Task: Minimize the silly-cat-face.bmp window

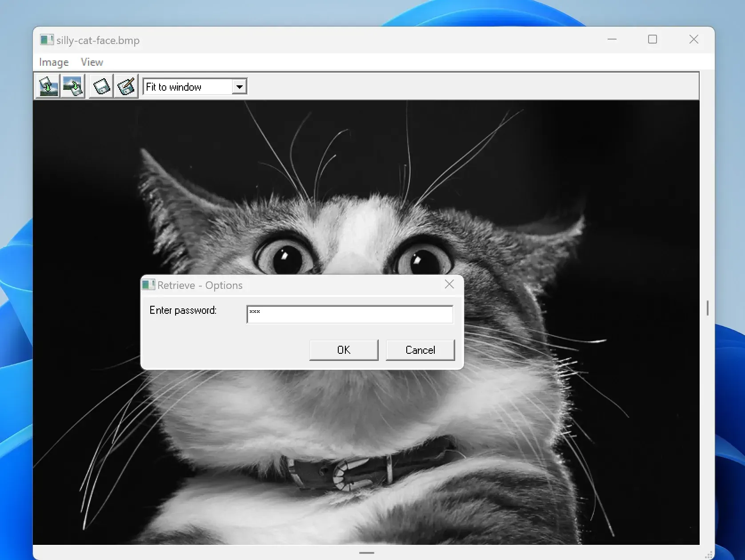Action: tap(612, 40)
